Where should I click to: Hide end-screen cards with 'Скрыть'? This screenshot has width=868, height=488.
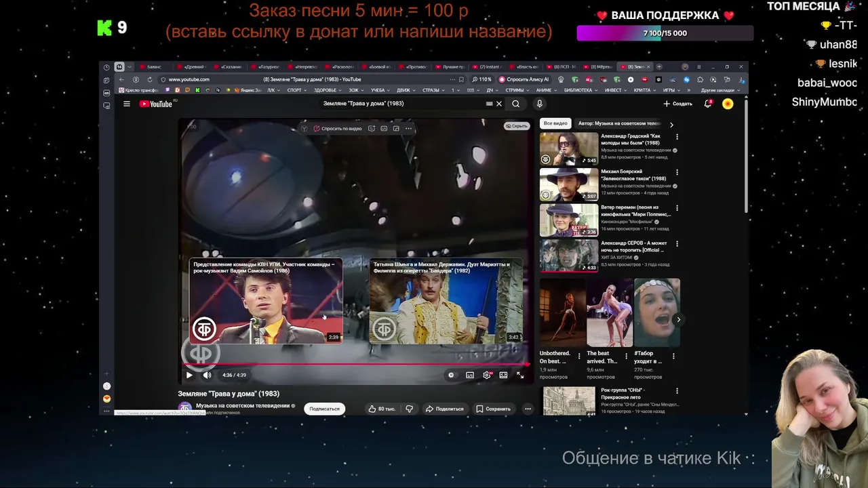pos(516,126)
